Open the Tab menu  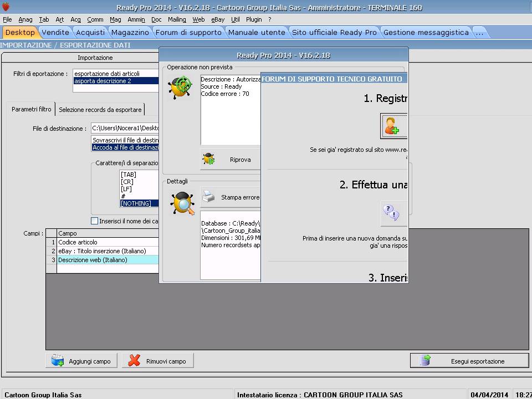point(44,20)
